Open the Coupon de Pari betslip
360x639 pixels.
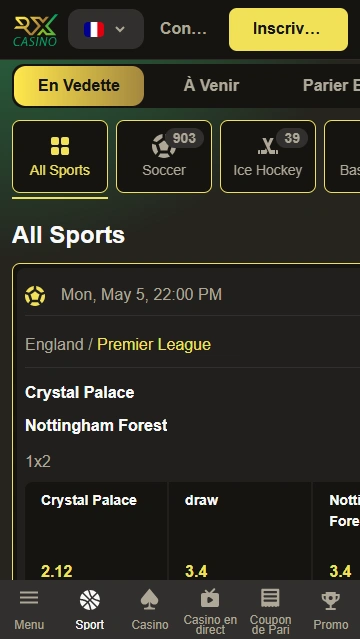tap(270, 610)
